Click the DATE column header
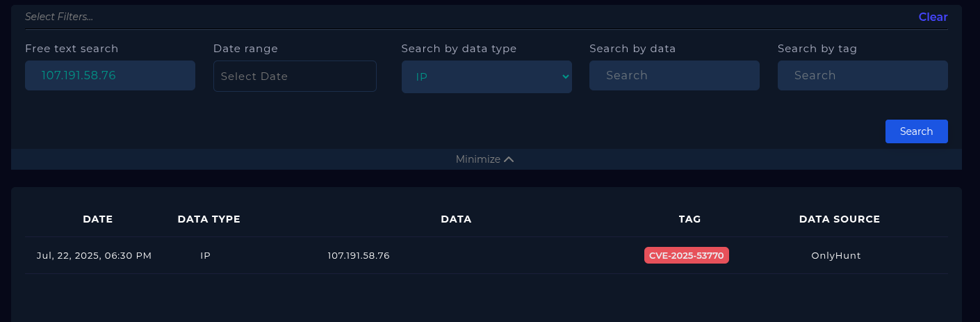This screenshot has width=980, height=322. tap(97, 219)
